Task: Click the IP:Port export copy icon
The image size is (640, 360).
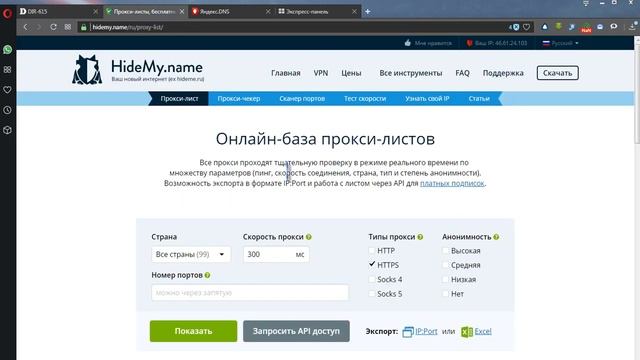Action: tap(408, 332)
